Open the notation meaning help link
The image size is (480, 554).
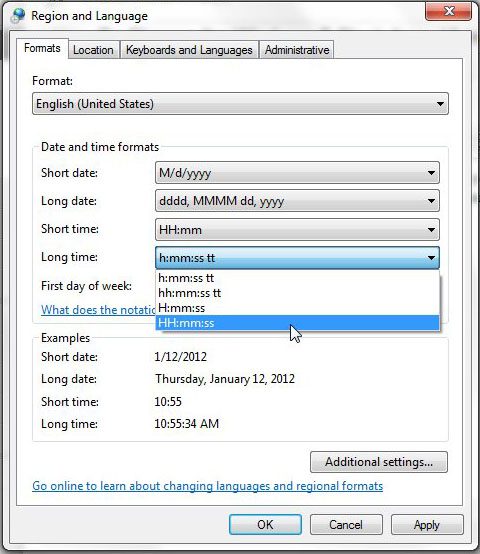(x=98, y=310)
